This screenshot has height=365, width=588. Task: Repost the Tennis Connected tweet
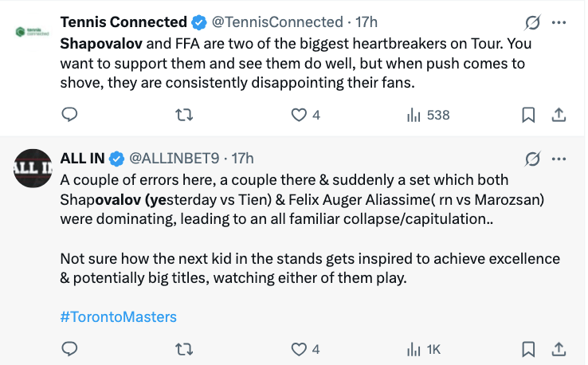(184, 115)
